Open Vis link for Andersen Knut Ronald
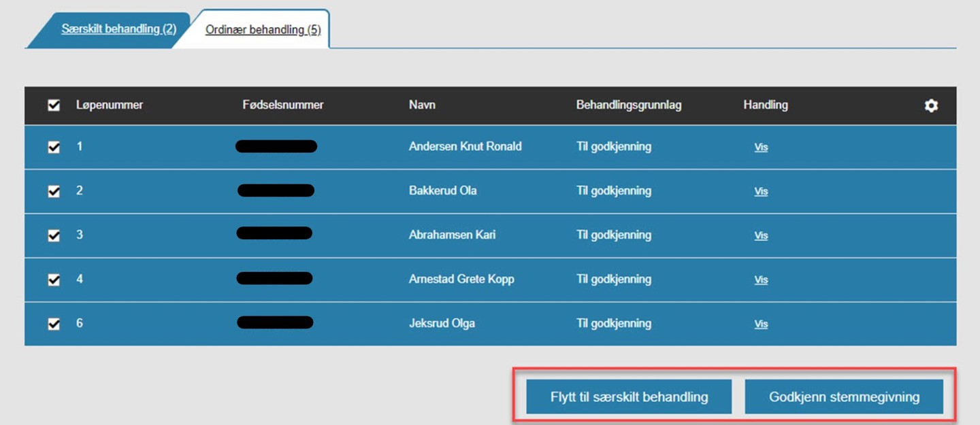The width and height of the screenshot is (980, 425). (761, 148)
